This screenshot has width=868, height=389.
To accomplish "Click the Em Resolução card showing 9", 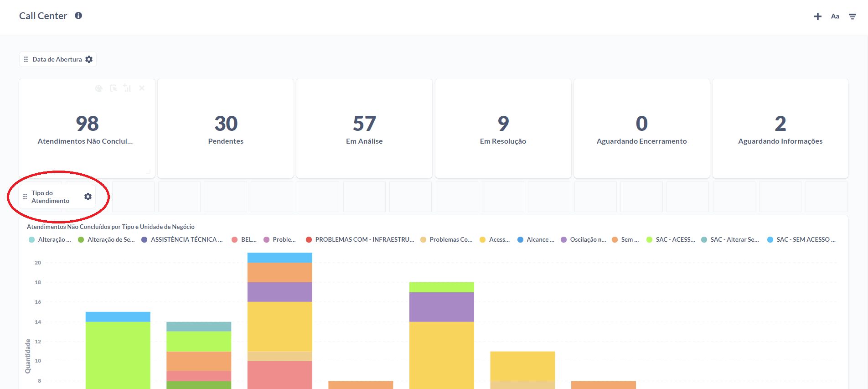I will [503, 128].
